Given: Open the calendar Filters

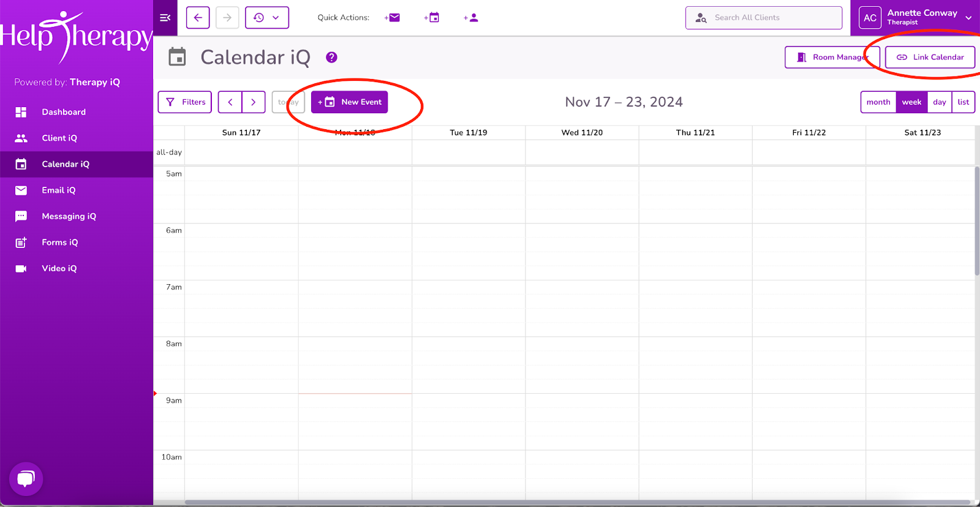Looking at the screenshot, I should pyautogui.click(x=185, y=102).
